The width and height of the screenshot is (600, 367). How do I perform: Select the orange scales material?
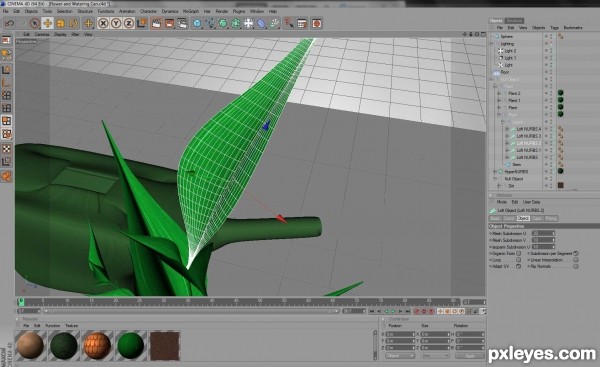pos(97,346)
